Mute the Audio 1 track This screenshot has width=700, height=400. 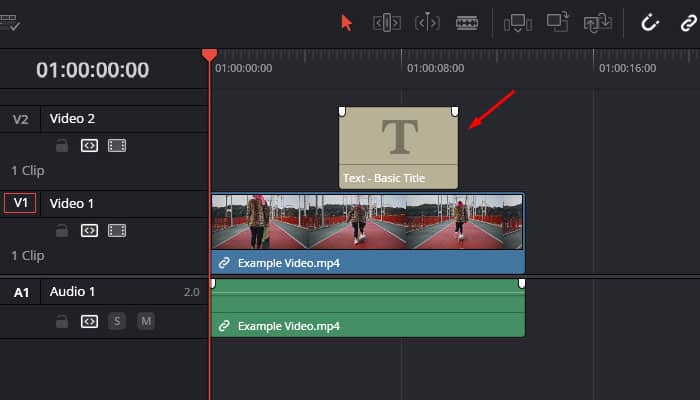click(146, 321)
